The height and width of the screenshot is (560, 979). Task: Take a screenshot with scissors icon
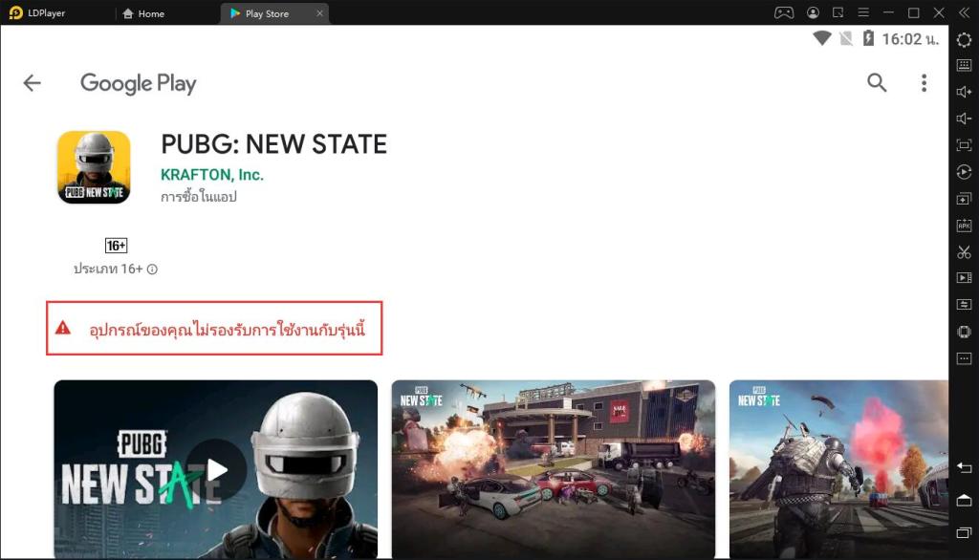pos(964,252)
